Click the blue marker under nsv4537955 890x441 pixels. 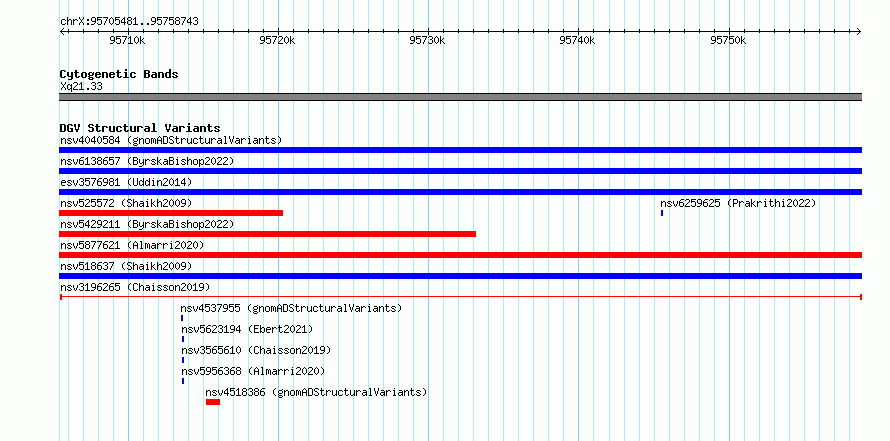coord(182,318)
